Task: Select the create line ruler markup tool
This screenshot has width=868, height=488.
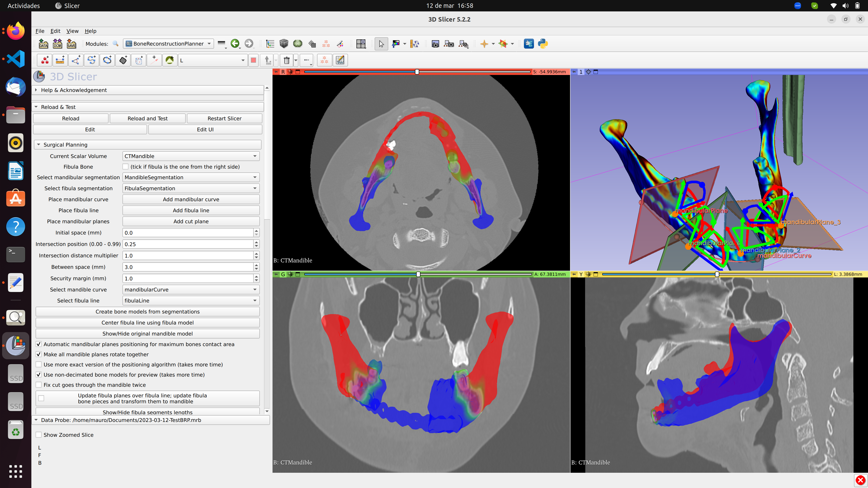Action: 60,60
